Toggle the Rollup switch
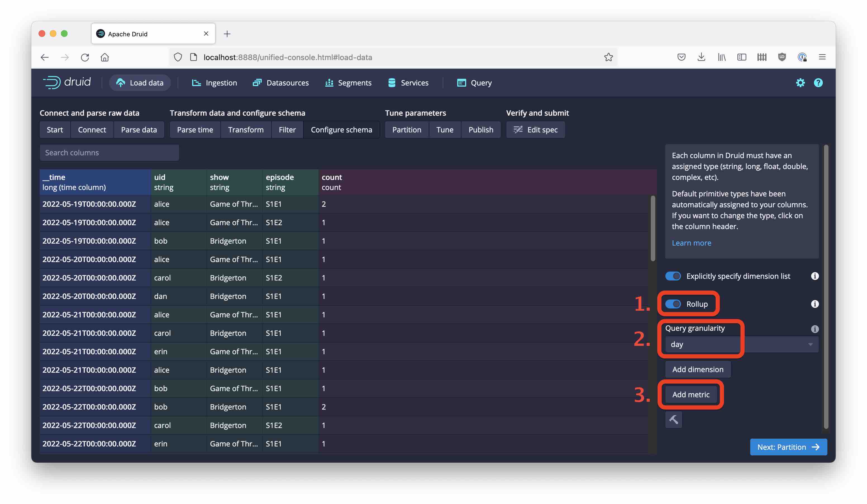Image resolution: width=867 pixels, height=504 pixels. (673, 304)
